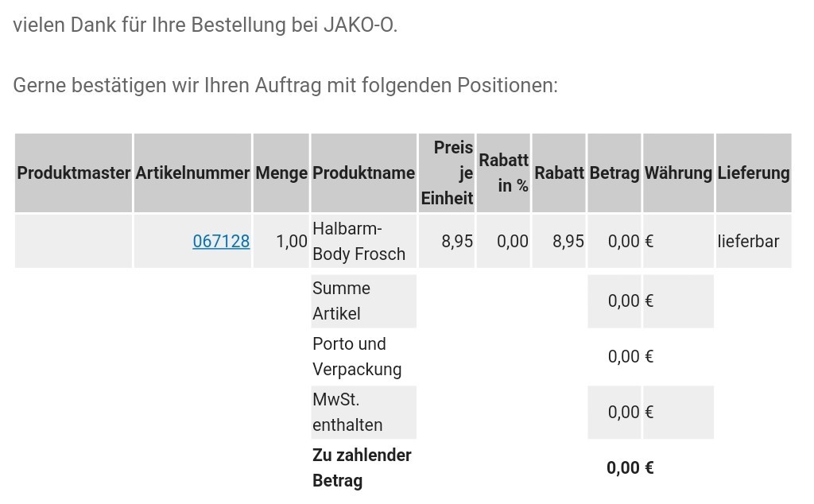Image resolution: width=814 pixels, height=504 pixels.
Task: Click the unit price 8,95 cell
Action: pos(447,242)
